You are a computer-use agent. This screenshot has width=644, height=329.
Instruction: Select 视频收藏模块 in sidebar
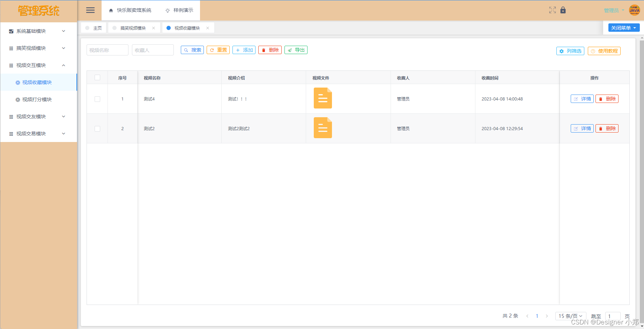(x=38, y=82)
